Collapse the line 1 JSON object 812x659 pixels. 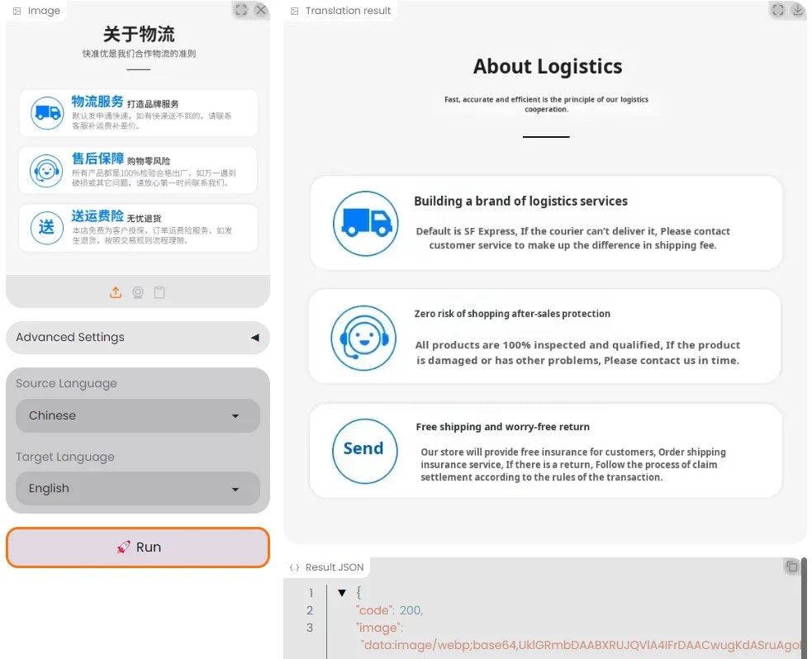342,592
